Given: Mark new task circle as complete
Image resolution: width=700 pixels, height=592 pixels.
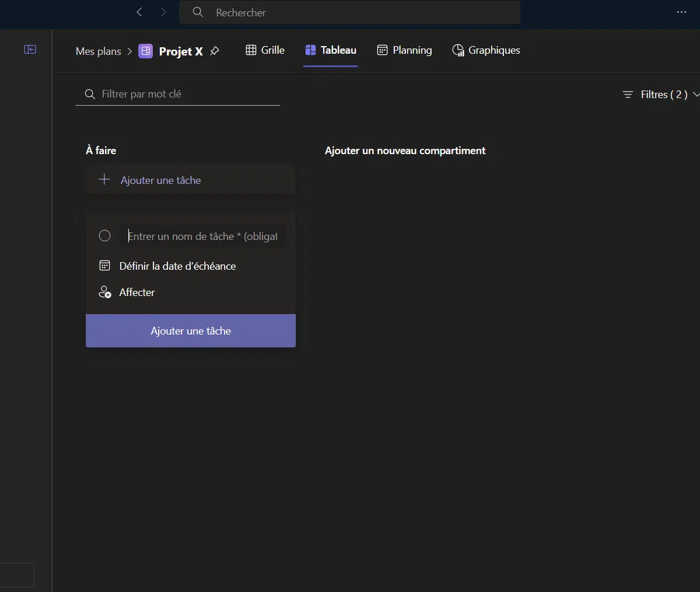Looking at the screenshot, I should tap(105, 236).
